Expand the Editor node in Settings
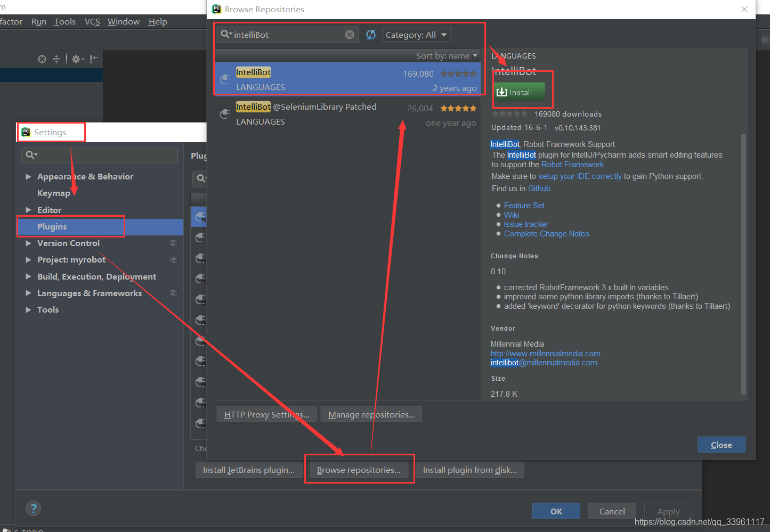Screen dimensions: 770x532 click(x=28, y=210)
